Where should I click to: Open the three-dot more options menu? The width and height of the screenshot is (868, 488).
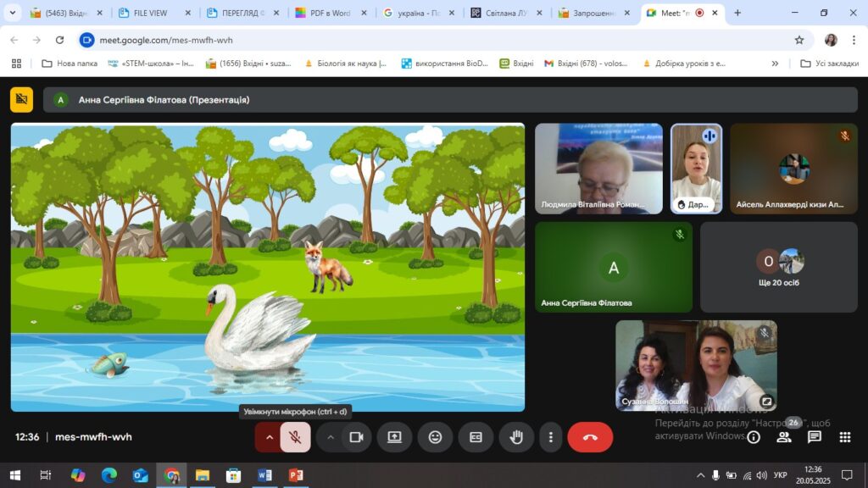(551, 437)
